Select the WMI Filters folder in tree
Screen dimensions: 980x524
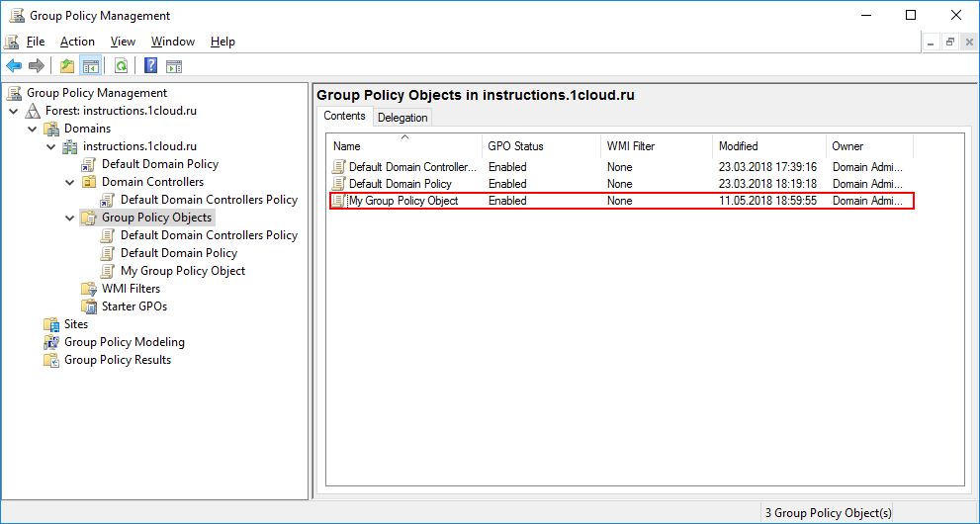(131, 289)
